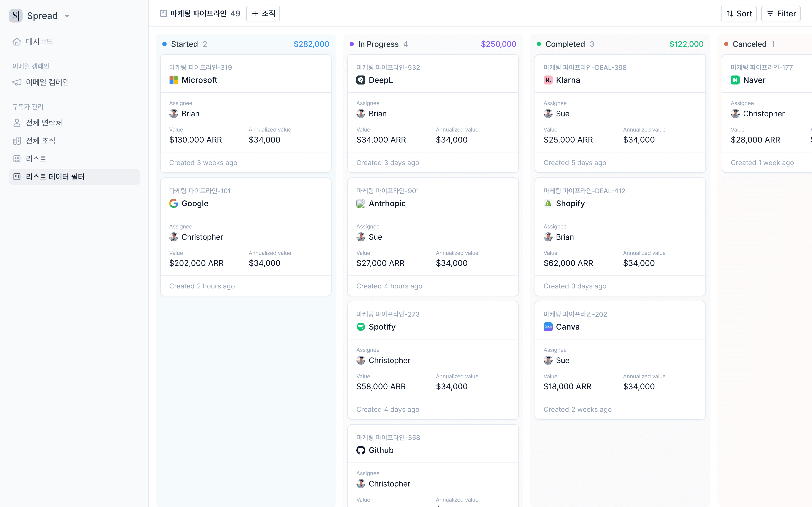The width and height of the screenshot is (812, 507).
Task: Click the Google logo icon
Action: pyautogui.click(x=173, y=204)
